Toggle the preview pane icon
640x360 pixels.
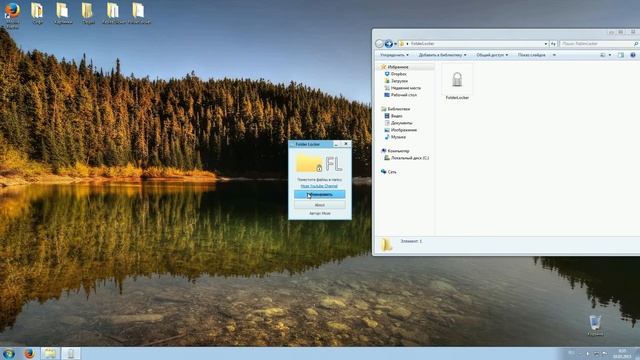tap(621, 55)
